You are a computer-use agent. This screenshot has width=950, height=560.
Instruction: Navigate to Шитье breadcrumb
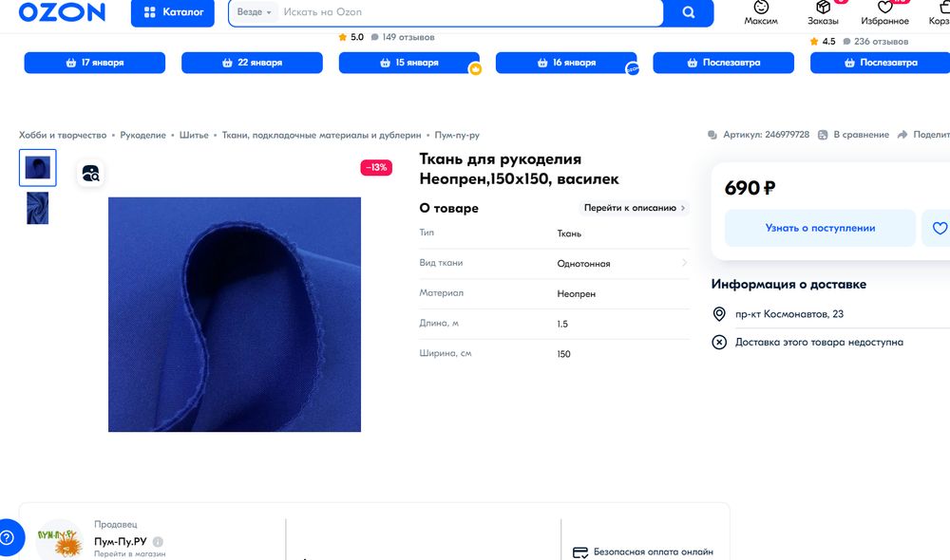[194, 135]
